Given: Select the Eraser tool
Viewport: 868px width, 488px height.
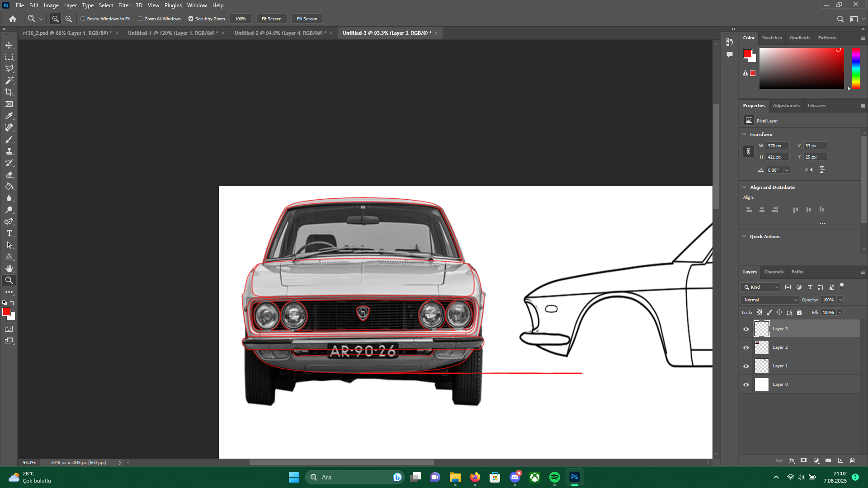Looking at the screenshot, I should click(x=9, y=174).
